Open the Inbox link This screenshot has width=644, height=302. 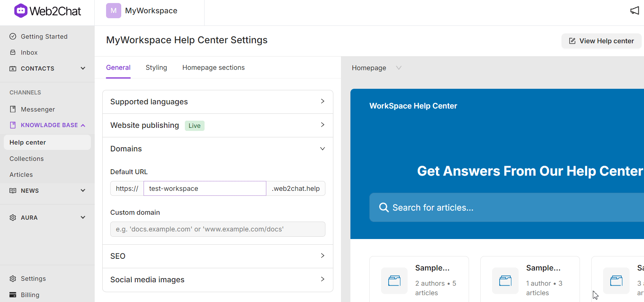coord(29,52)
